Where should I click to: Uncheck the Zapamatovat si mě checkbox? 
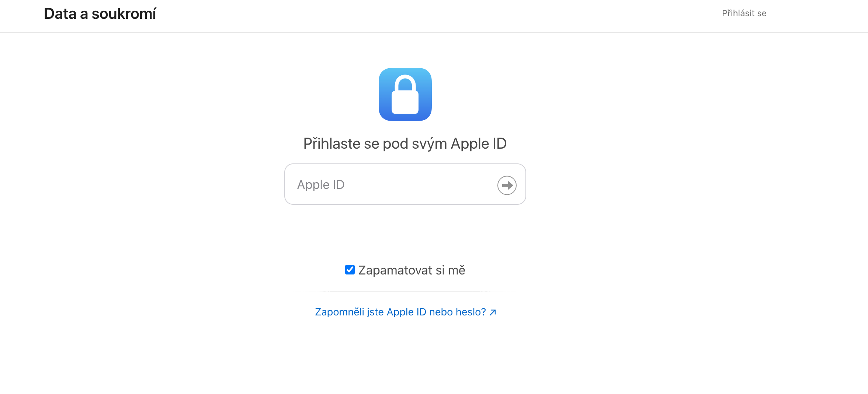(350, 270)
